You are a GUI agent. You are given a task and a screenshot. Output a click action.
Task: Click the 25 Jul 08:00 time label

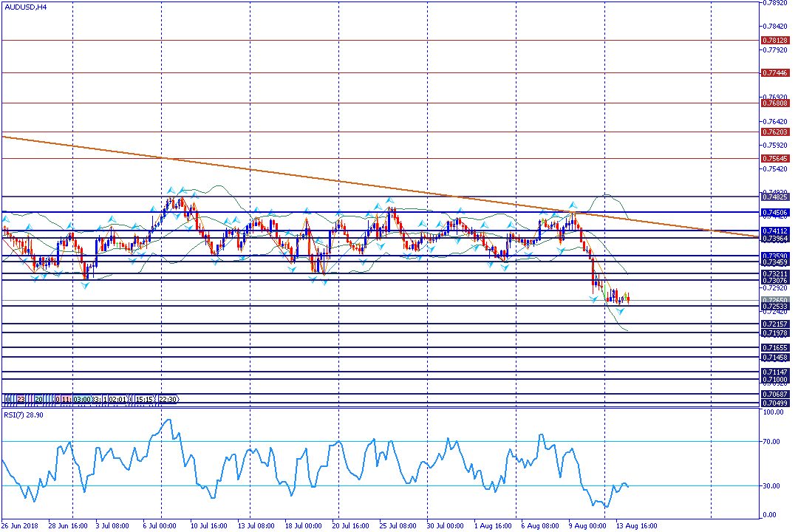coord(400,526)
